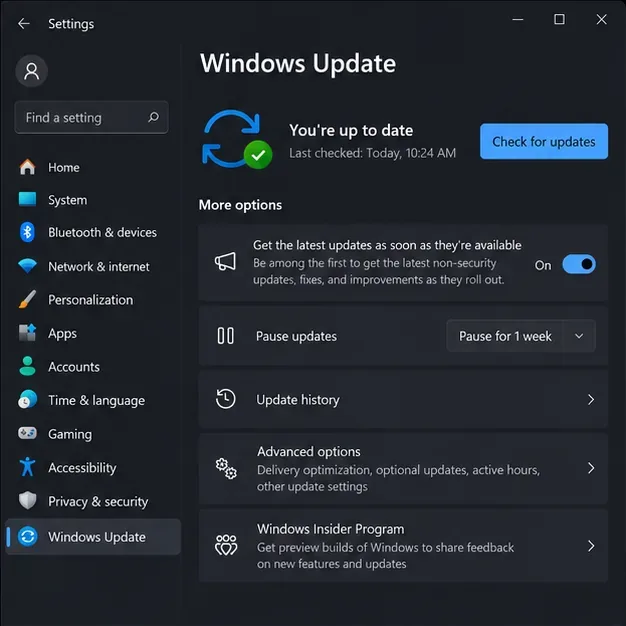Open the Windows Insider Program row
The image size is (626, 626).
coord(403,546)
